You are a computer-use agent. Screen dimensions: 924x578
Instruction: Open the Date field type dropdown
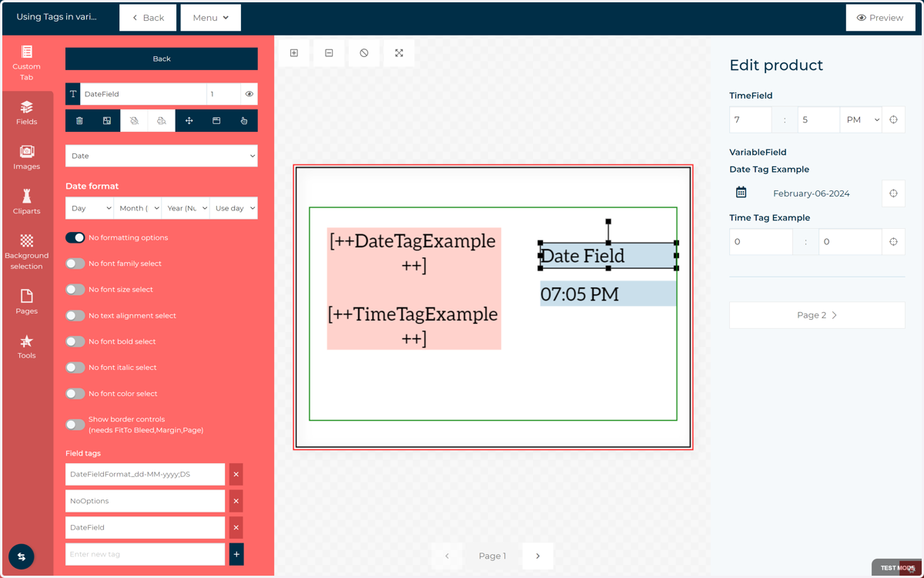click(x=162, y=156)
